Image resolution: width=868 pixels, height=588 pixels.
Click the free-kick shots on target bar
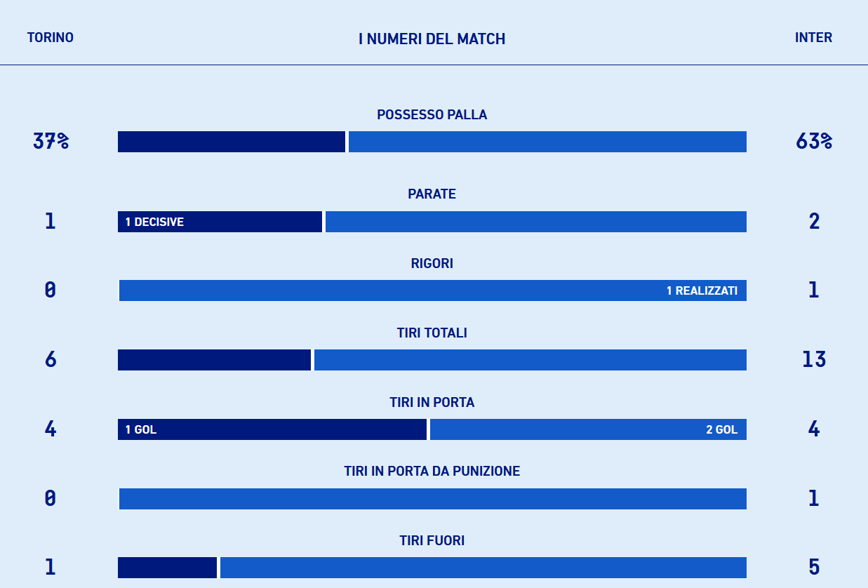click(x=432, y=499)
